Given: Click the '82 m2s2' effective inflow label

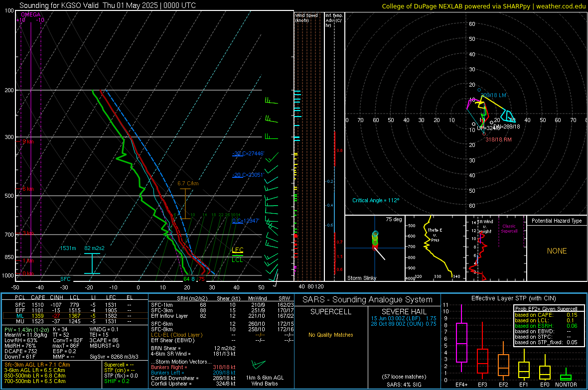Looking at the screenshot, I should pyautogui.click(x=95, y=248).
